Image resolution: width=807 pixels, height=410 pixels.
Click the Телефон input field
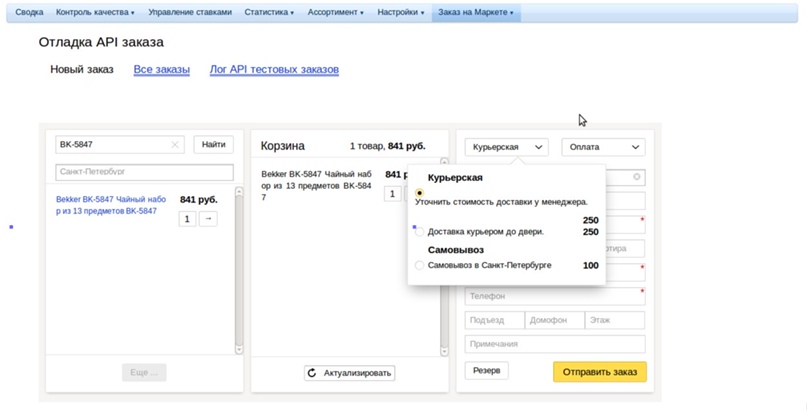[x=554, y=296]
